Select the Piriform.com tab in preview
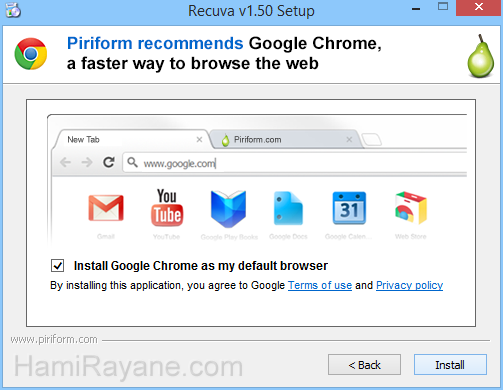 286,139
